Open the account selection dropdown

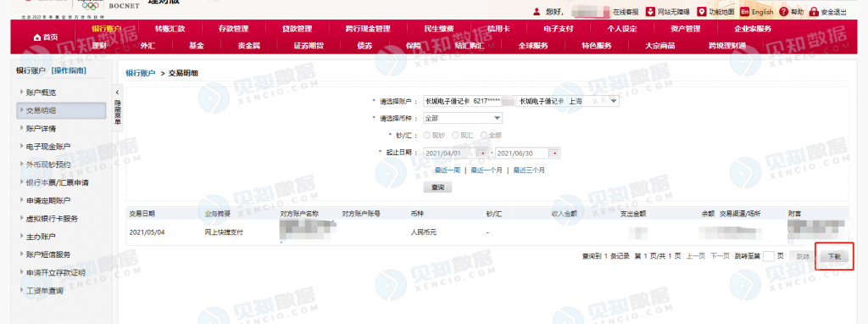point(521,101)
